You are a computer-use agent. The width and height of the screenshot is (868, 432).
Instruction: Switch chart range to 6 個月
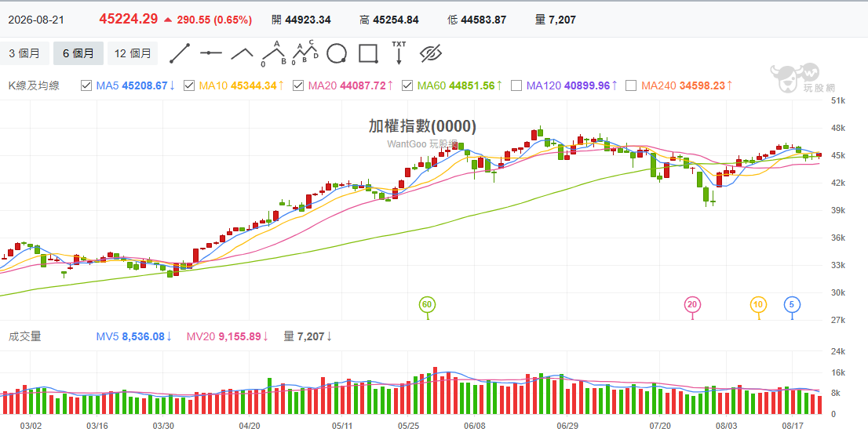click(x=78, y=53)
